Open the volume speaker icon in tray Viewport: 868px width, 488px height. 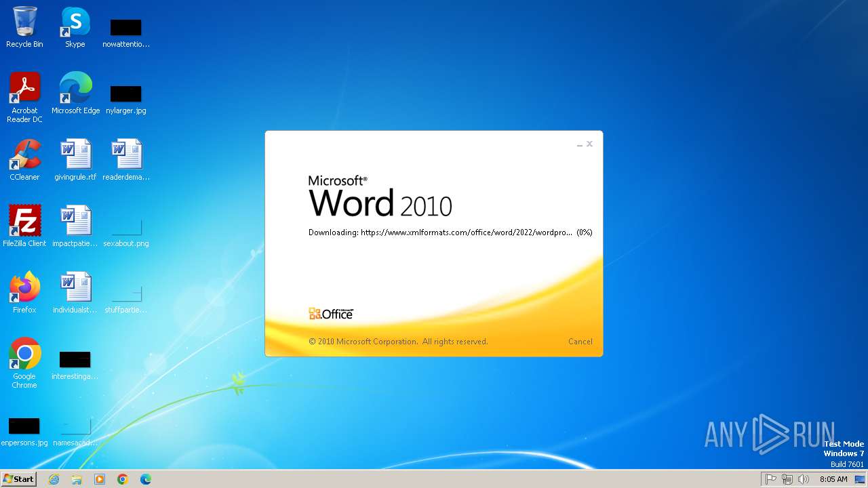coord(804,479)
